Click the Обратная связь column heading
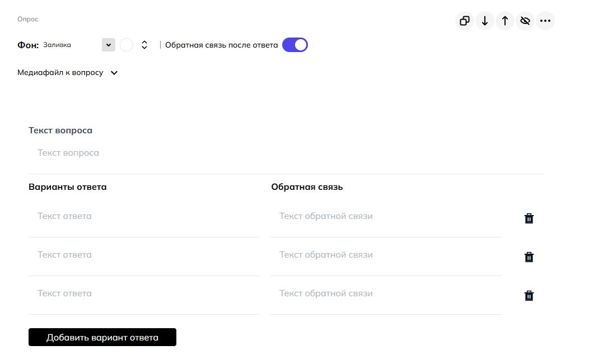 point(307,187)
